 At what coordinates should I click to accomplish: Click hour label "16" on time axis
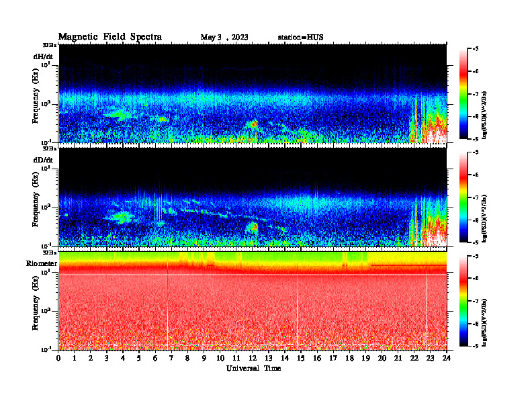317,358
